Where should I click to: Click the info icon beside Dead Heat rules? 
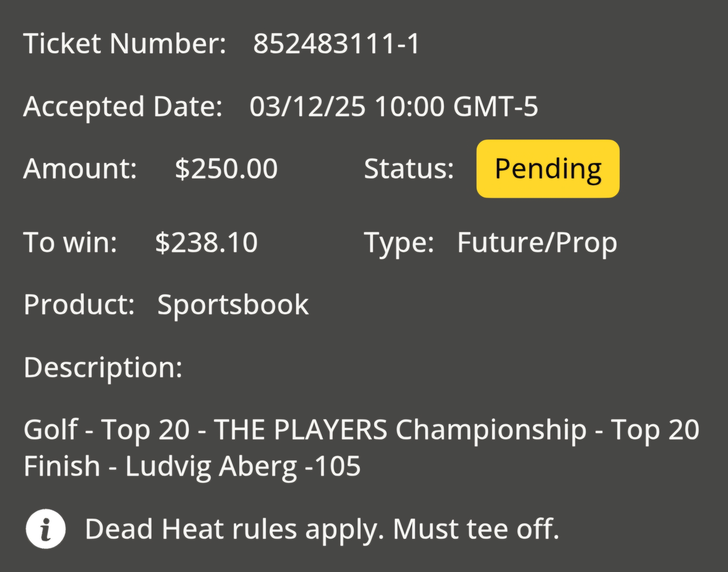(x=45, y=529)
